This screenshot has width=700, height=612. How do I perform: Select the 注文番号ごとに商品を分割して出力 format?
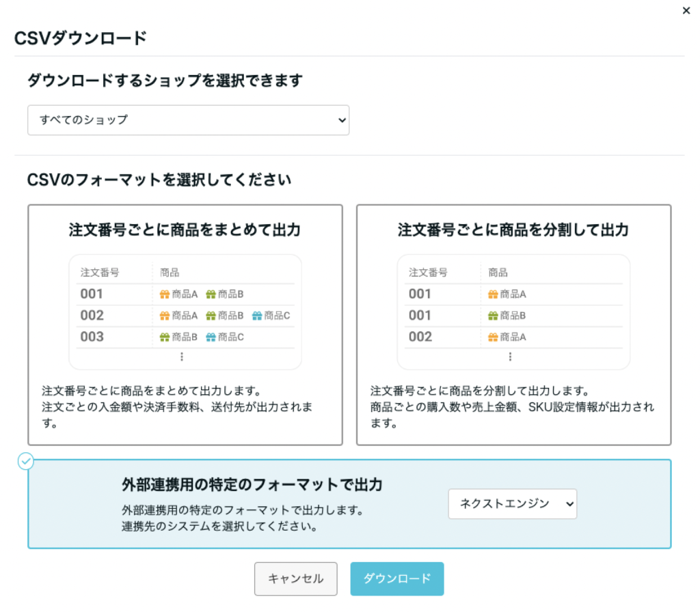coord(513,230)
